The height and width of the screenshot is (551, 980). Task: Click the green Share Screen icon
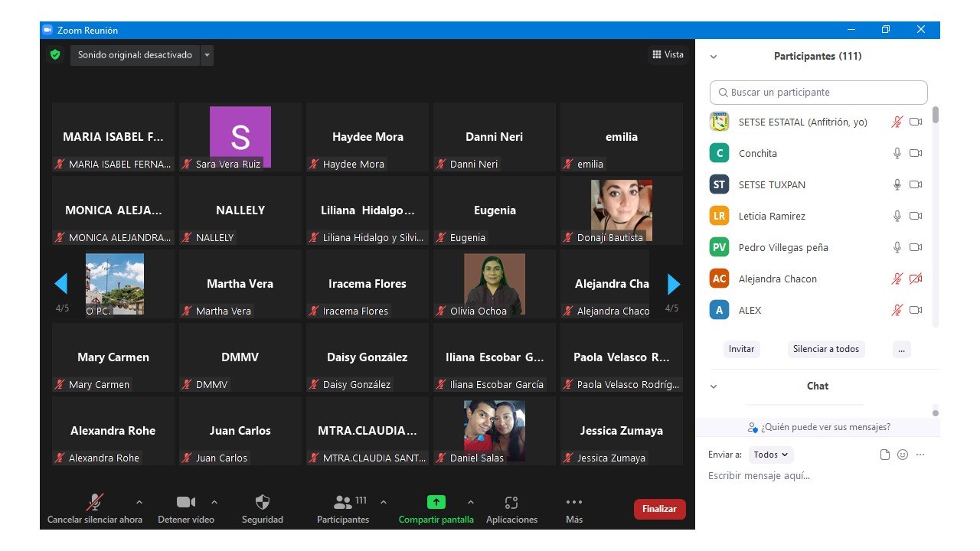[436, 503]
